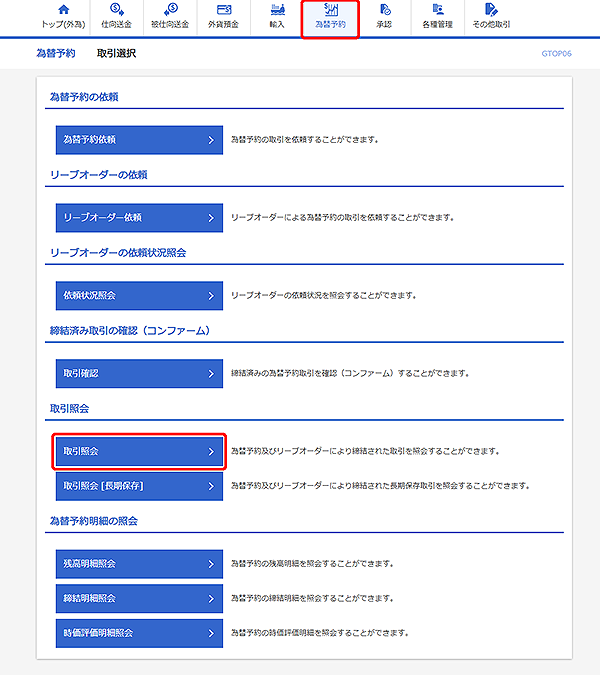Click the 取引照会 button

click(x=139, y=452)
